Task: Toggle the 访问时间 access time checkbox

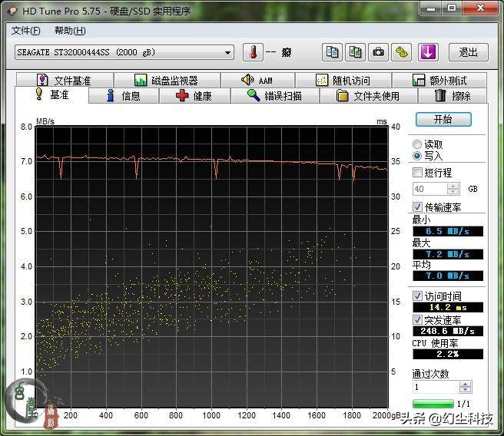Action: coord(418,296)
